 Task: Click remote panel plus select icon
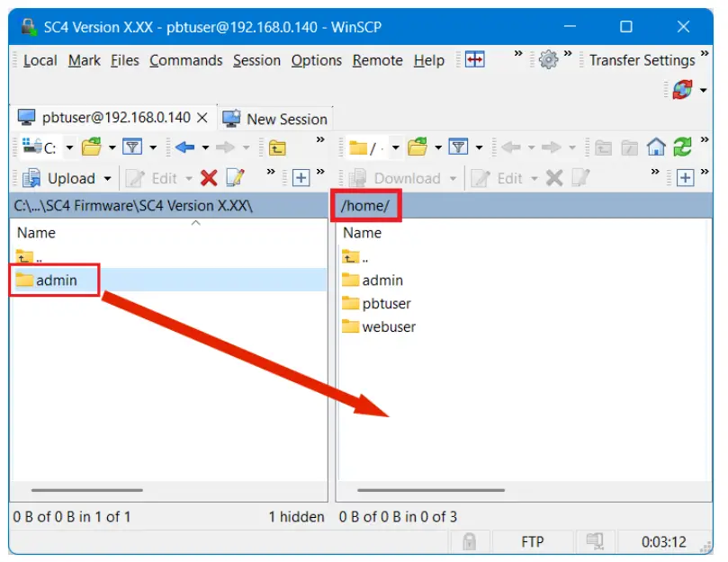[x=686, y=178]
